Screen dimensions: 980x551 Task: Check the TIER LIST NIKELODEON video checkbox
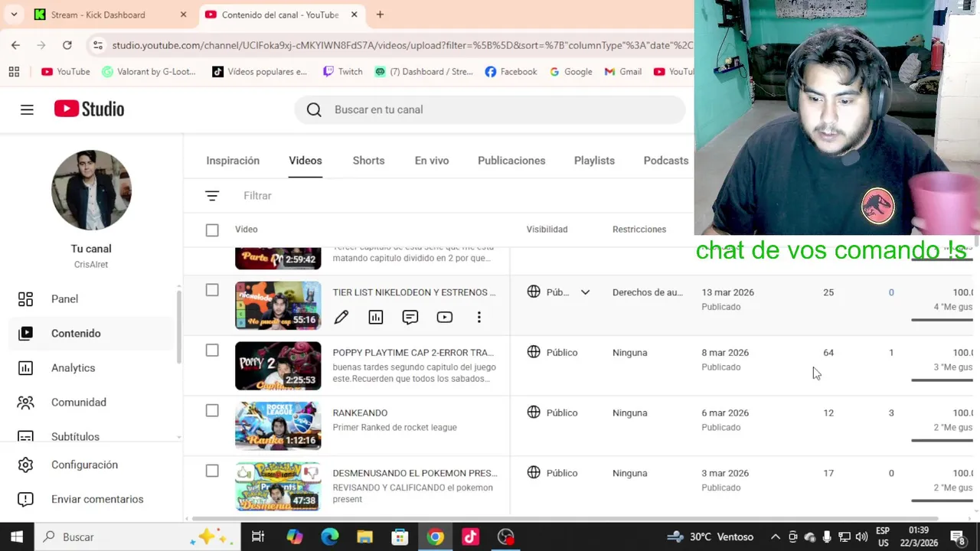(212, 290)
